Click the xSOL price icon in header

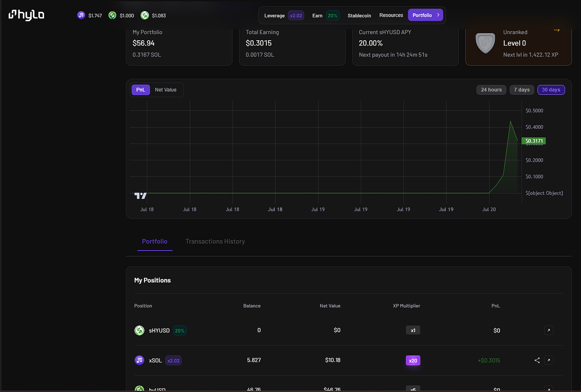pyautogui.click(x=81, y=15)
